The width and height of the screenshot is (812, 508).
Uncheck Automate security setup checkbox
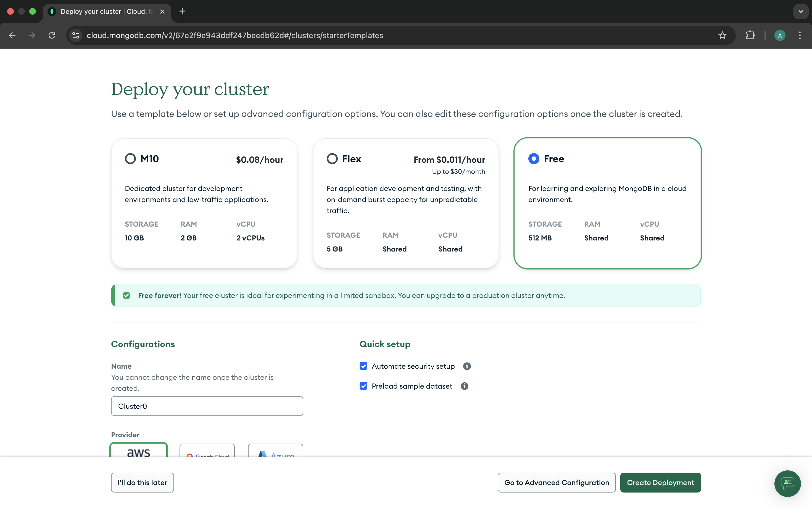click(x=363, y=366)
